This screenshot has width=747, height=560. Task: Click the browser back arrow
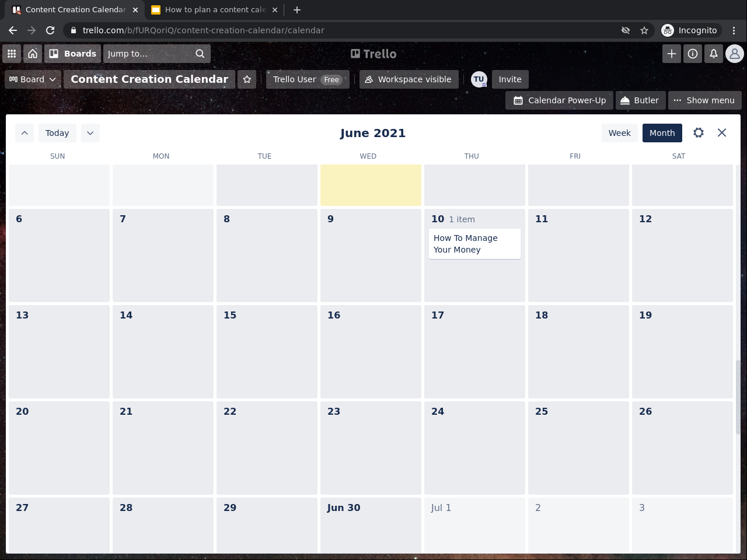click(13, 30)
